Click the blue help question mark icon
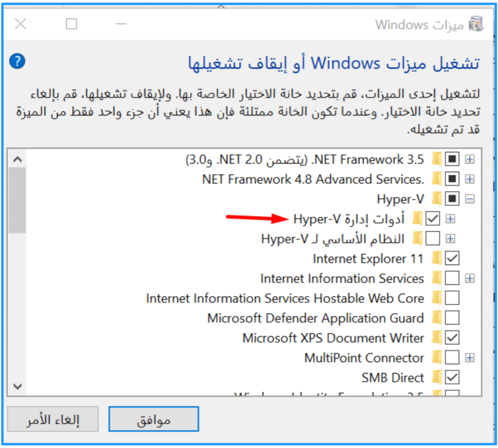498x448 pixels. (x=17, y=61)
